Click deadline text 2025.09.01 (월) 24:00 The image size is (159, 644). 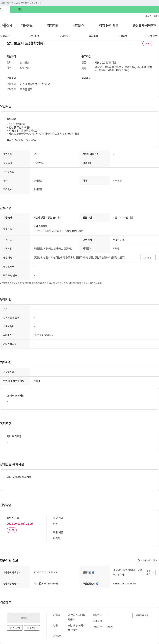[20, 524]
